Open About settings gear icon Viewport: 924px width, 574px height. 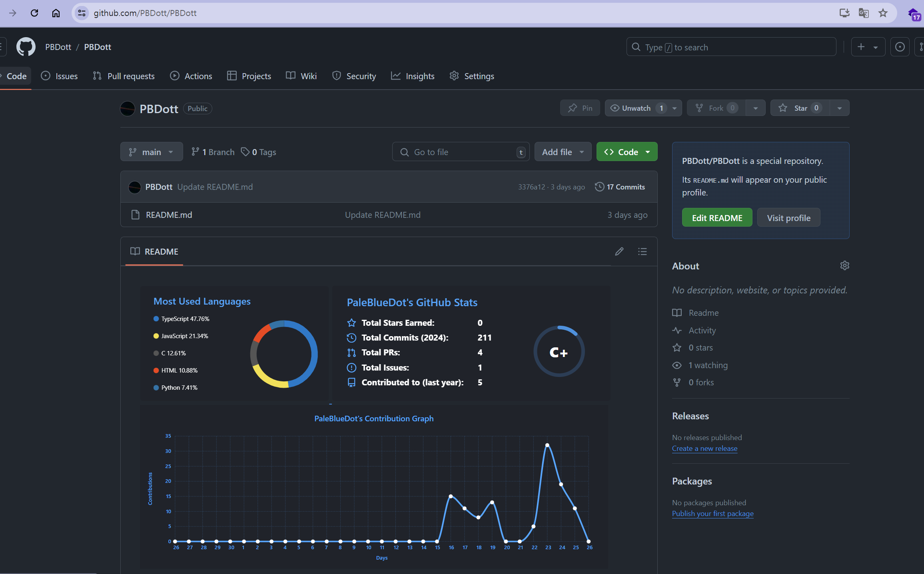click(844, 265)
